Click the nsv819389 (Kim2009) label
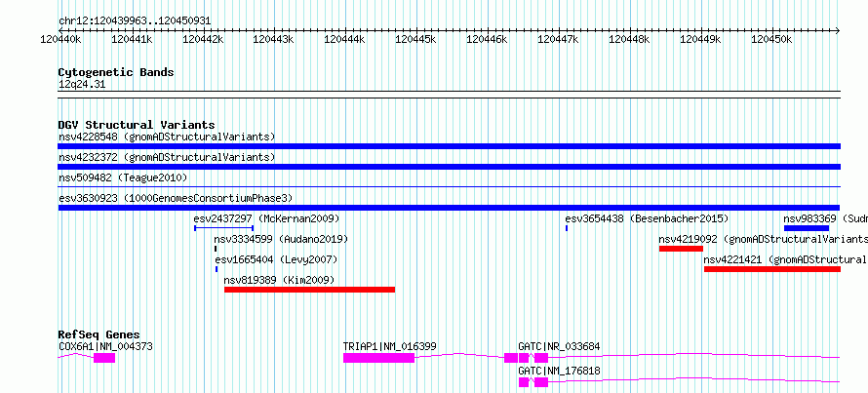Image resolution: width=868 pixels, height=393 pixels. [279, 280]
